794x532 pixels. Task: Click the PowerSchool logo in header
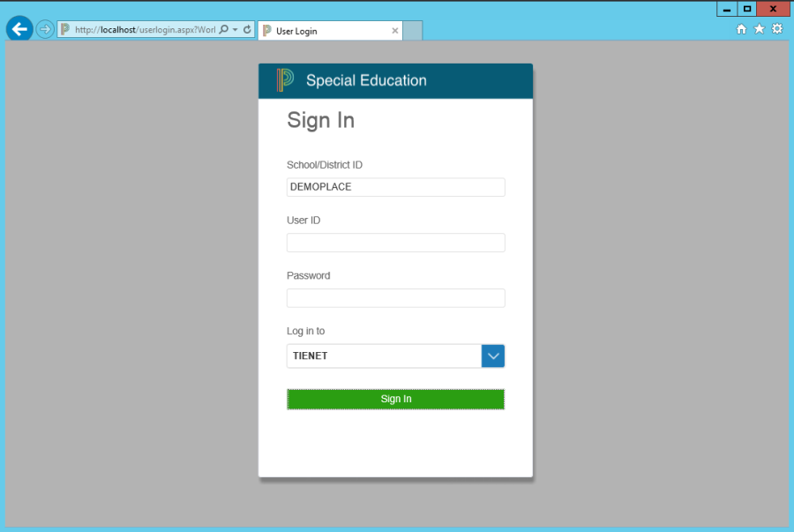tap(284, 80)
